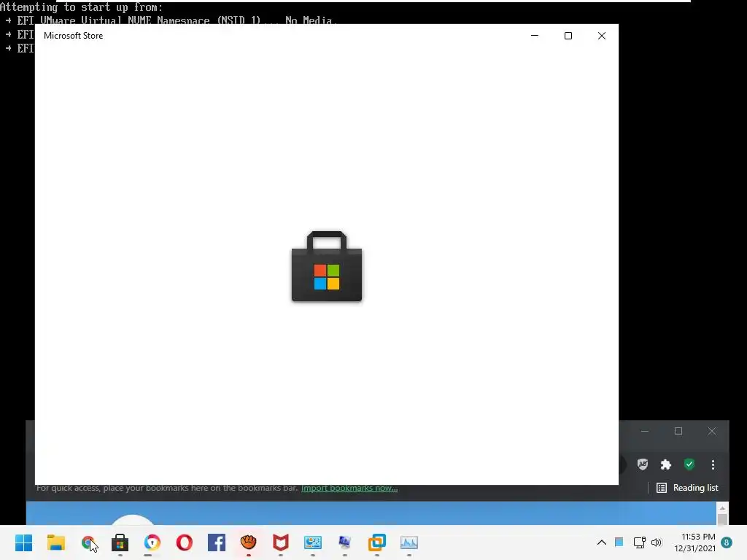Open the Windows Start menu

pyautogui.click(x=24, y=542)
